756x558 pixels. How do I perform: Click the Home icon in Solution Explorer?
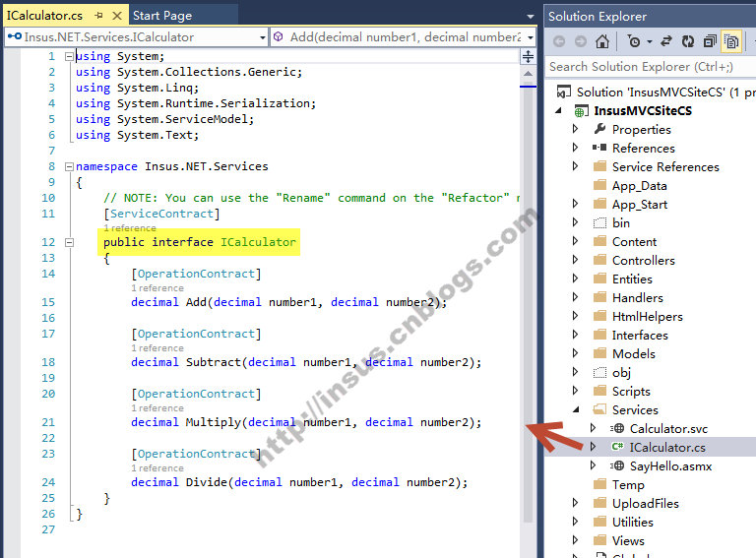(x=602, y=42)
